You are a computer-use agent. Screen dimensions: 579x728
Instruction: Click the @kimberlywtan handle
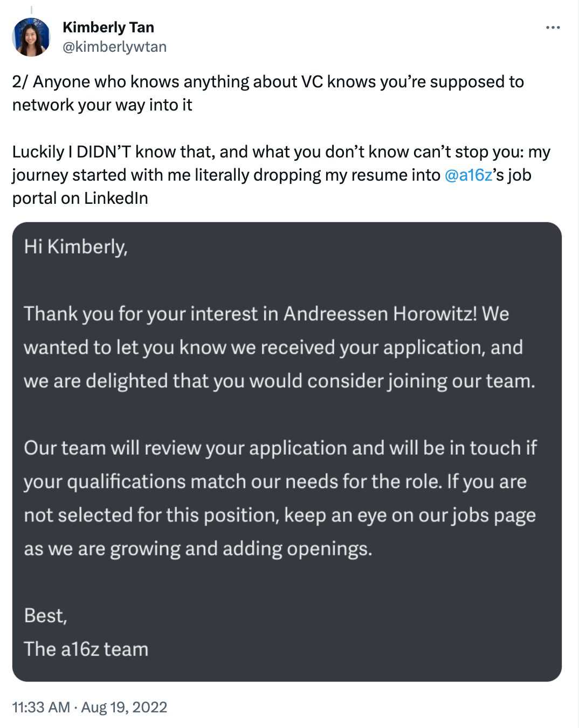point(114,47)
